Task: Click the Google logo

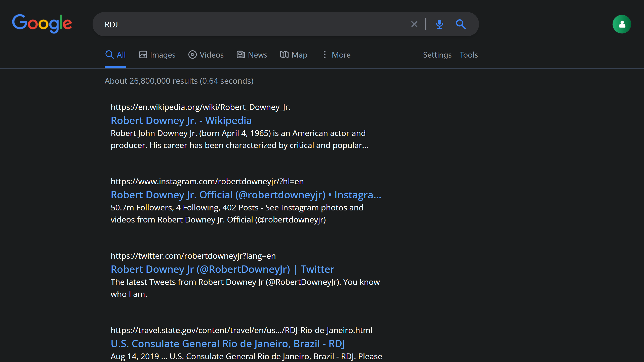Action: coord(42,24)
